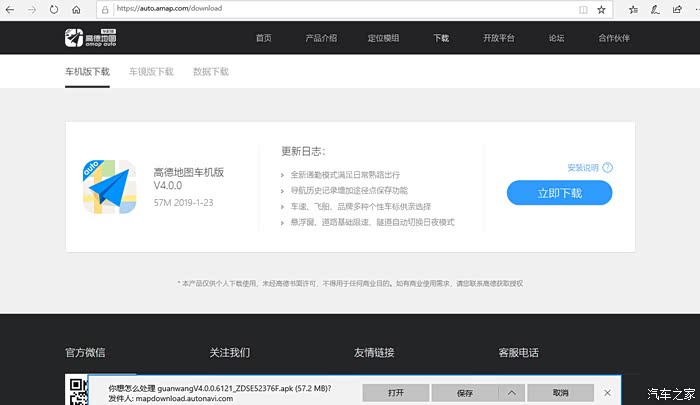Switch to 数据下载 tab
Image resolution: width=700 pixels, height=405 pixels.
pyautogui.click(x=211, y=72)
